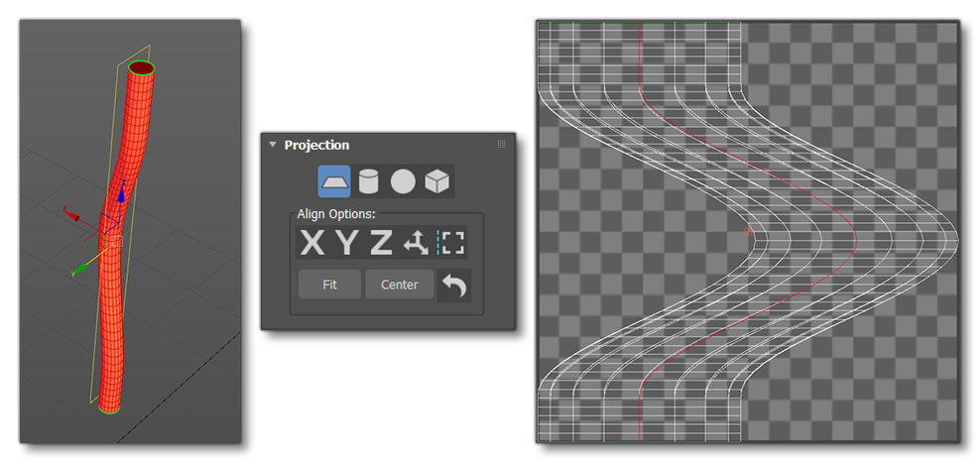980x463 pixels.
Task: Select the Planar Map projection icon
Action: (x=335, y=181)
